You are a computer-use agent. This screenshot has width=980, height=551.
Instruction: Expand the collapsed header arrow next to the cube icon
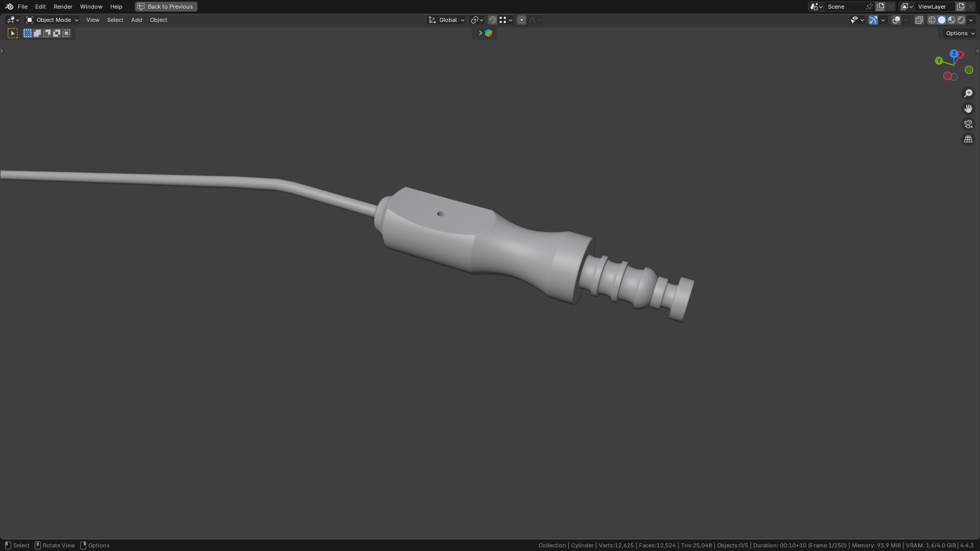pos(480,33)
